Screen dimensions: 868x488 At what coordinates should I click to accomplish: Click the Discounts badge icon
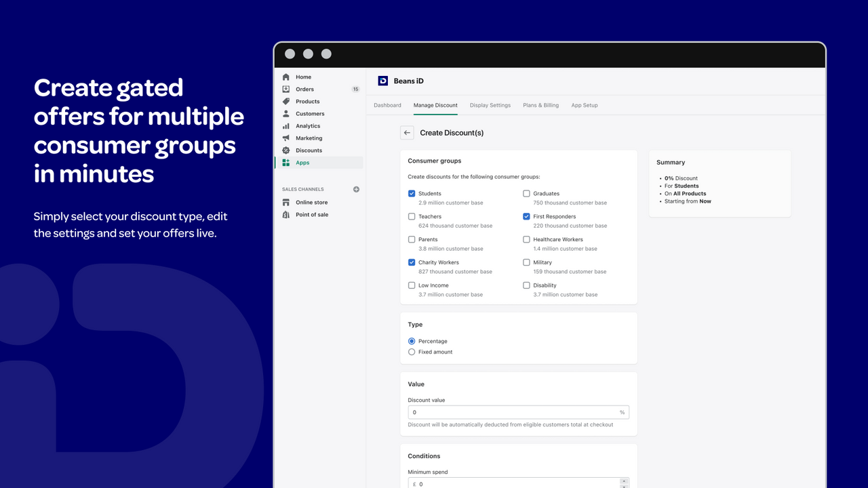pos(286,150)
